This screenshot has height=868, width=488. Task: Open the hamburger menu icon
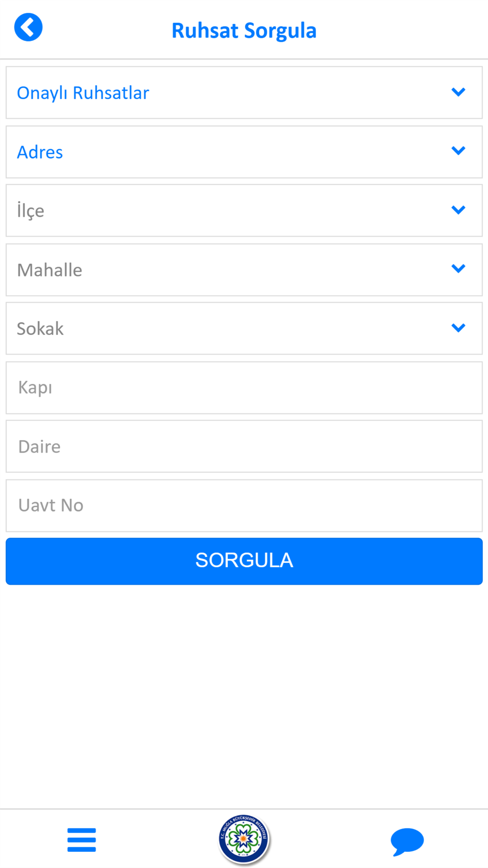[81, 840]
